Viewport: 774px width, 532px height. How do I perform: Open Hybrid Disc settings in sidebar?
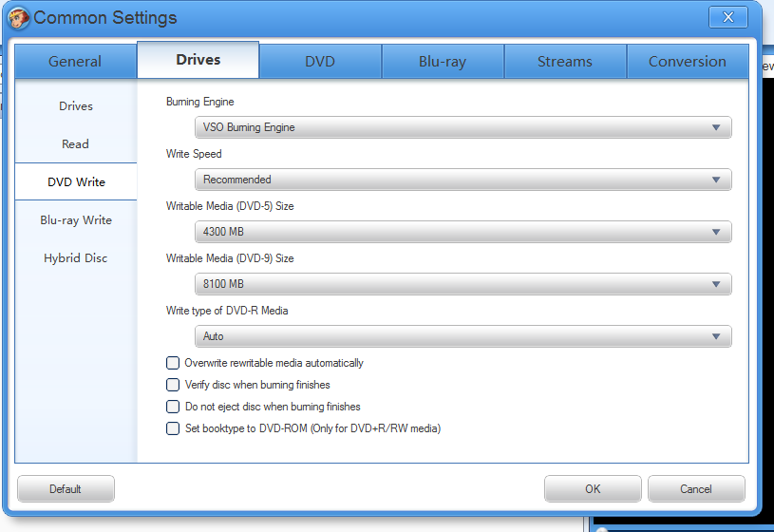[x=76, y=258]
